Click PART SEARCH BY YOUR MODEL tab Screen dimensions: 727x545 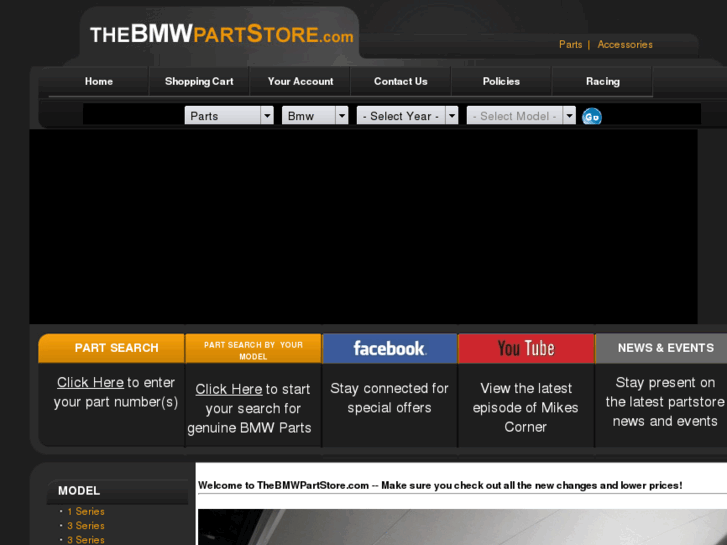[x=253, y=350]
